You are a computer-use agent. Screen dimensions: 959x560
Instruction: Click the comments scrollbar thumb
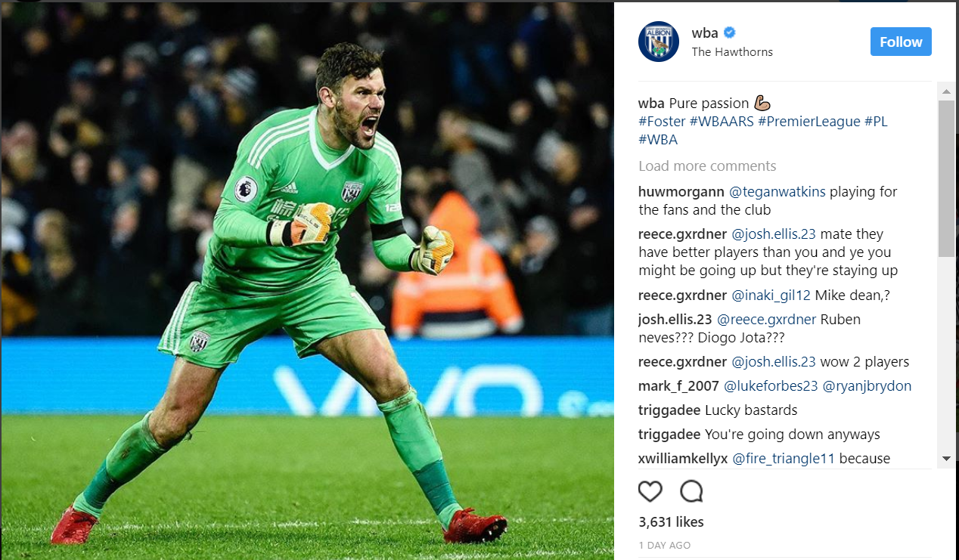pyautogui.click(x=946, y=178)
